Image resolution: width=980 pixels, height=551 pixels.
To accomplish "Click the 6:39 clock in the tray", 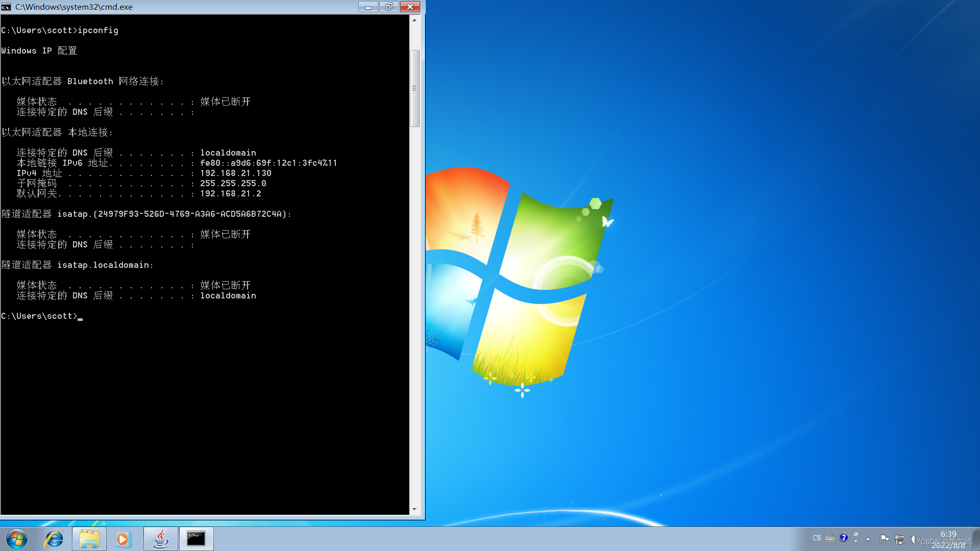I will tap(948, 534).
